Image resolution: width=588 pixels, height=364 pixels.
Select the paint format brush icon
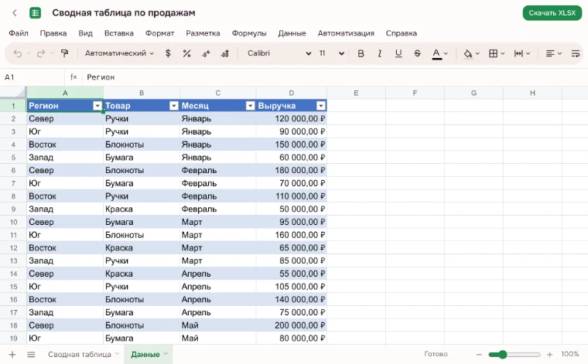[x=64, y=53]
